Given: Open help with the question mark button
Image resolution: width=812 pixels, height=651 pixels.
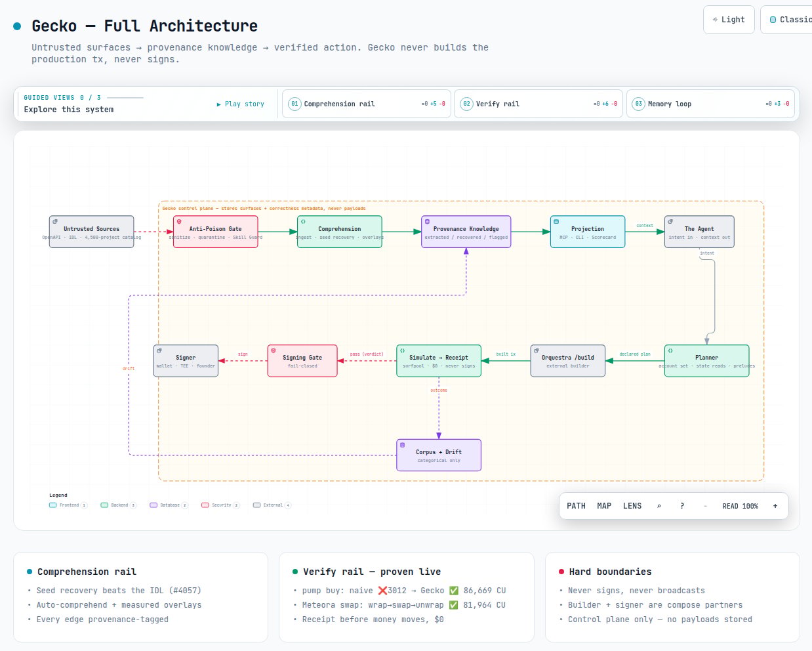Looking at the screenshot, I should pos(682,506).
